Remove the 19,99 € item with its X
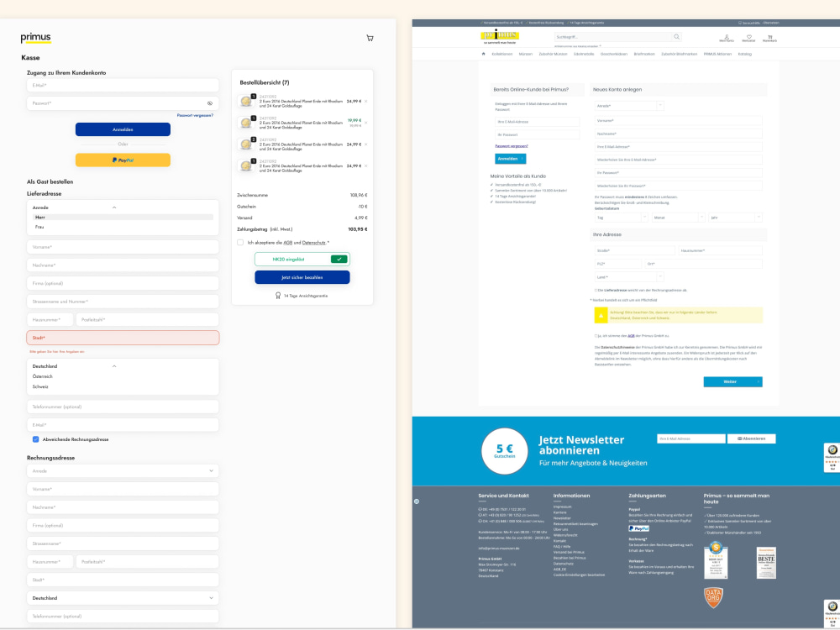Image resolution: width=840 pixels, height=630 pixels. click(x=366, y=123)
